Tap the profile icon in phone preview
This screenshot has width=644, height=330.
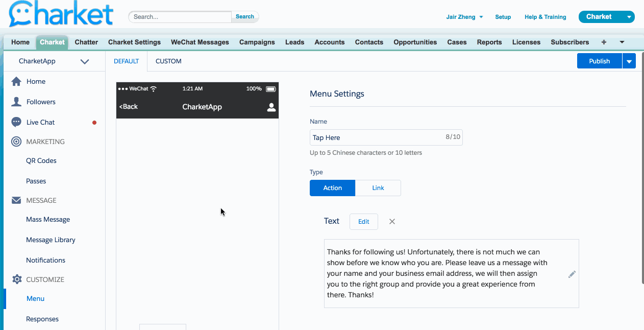coord(271,107)
